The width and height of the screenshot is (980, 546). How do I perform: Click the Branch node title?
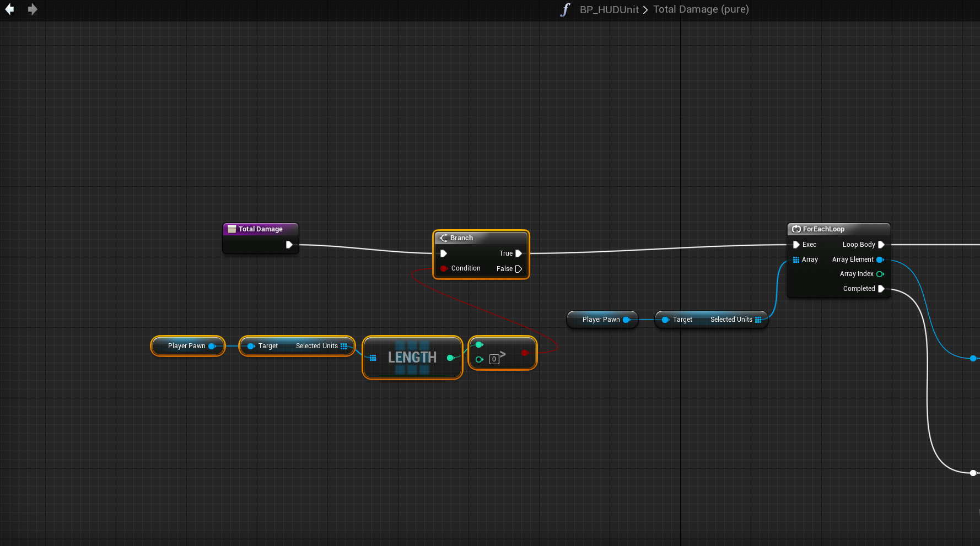coord(461,238)
